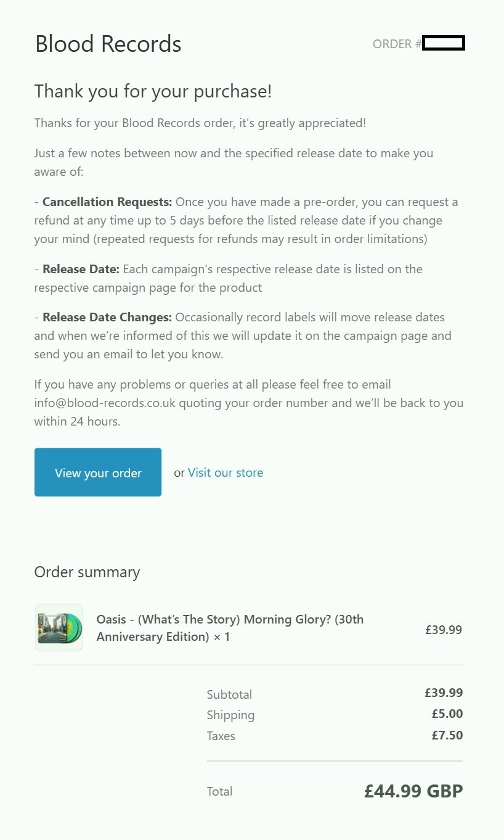Click the product line price £39.99

[444, 630]
